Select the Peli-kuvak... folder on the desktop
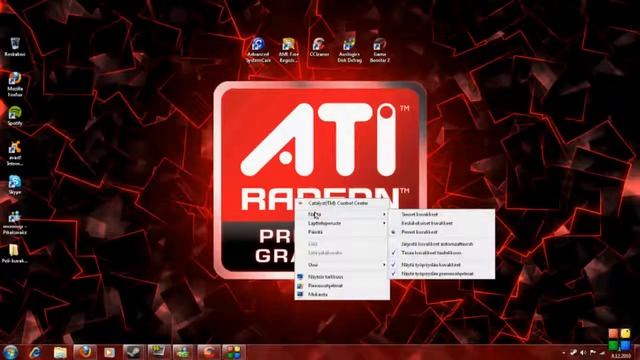The image size is (640, 360). (x=15, y=254)
